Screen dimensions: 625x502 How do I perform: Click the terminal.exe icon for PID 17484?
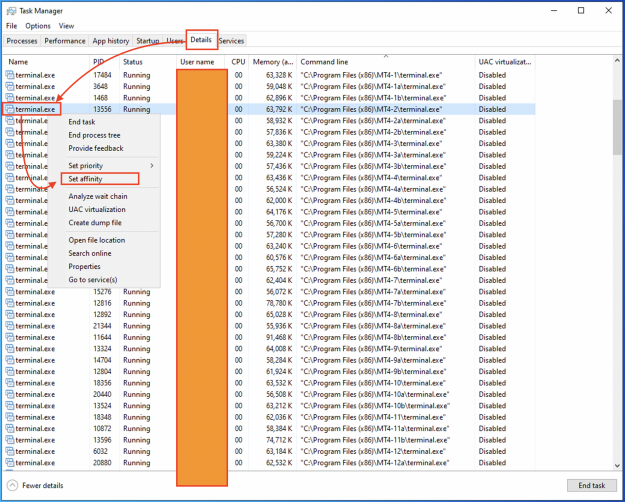pos(10,75)
